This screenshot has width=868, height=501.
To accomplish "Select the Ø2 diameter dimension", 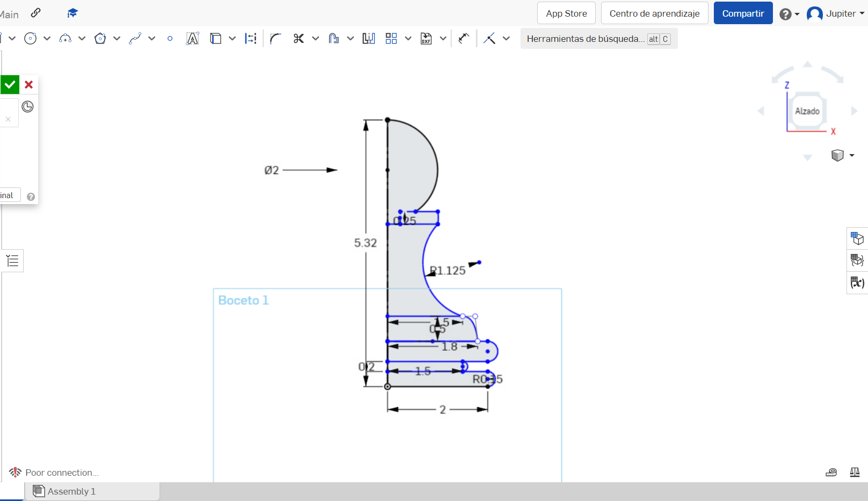I will click(x=272, y=170).
